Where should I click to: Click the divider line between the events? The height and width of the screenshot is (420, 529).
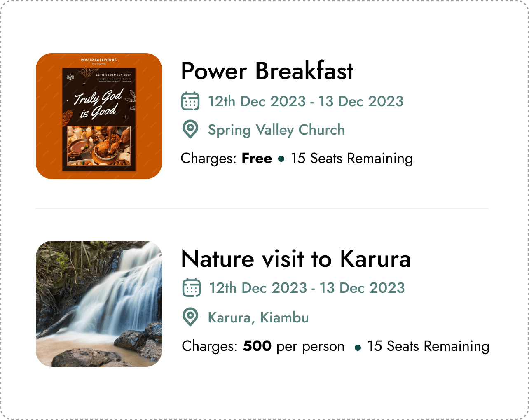[262, 208]
